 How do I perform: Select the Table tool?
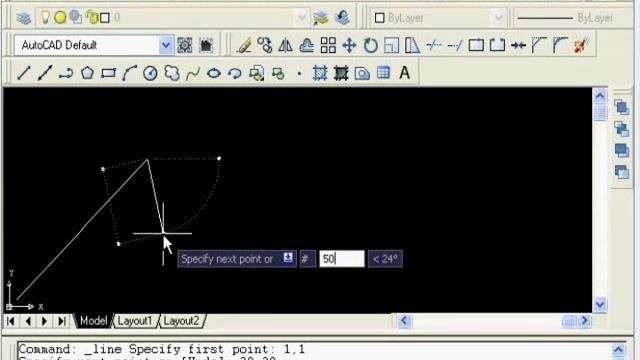(383, 73)
